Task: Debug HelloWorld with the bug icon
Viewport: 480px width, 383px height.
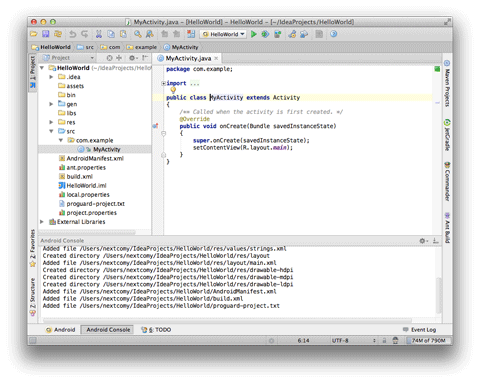Action: (265, 34)
